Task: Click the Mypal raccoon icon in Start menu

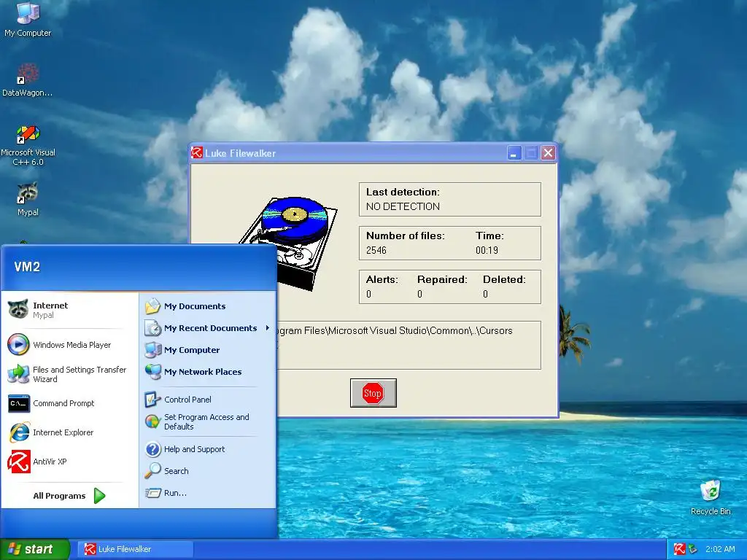Action: click(x=18, y=309)
